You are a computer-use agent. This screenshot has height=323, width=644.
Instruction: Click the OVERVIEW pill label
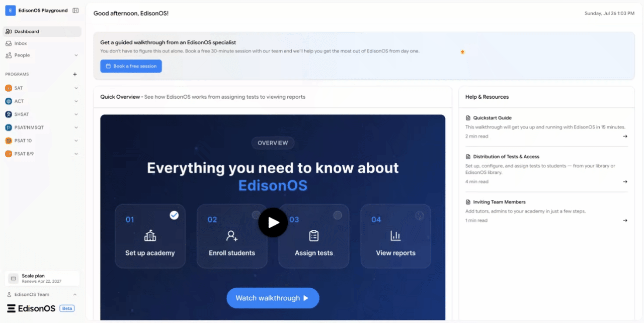[x=273, y=143]
